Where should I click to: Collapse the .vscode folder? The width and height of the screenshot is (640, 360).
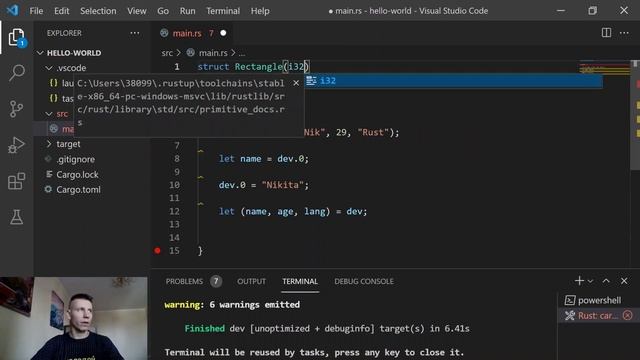[49, 68]
